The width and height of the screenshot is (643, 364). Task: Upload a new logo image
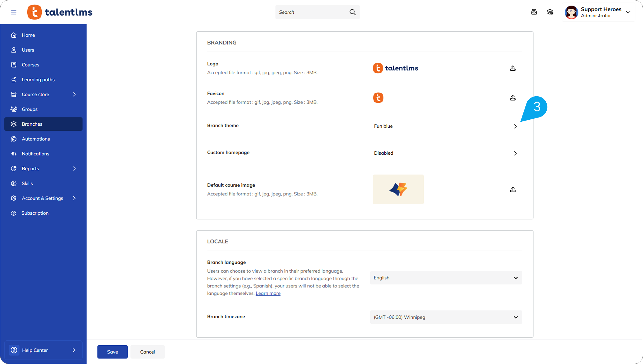(x=513, y=68)
